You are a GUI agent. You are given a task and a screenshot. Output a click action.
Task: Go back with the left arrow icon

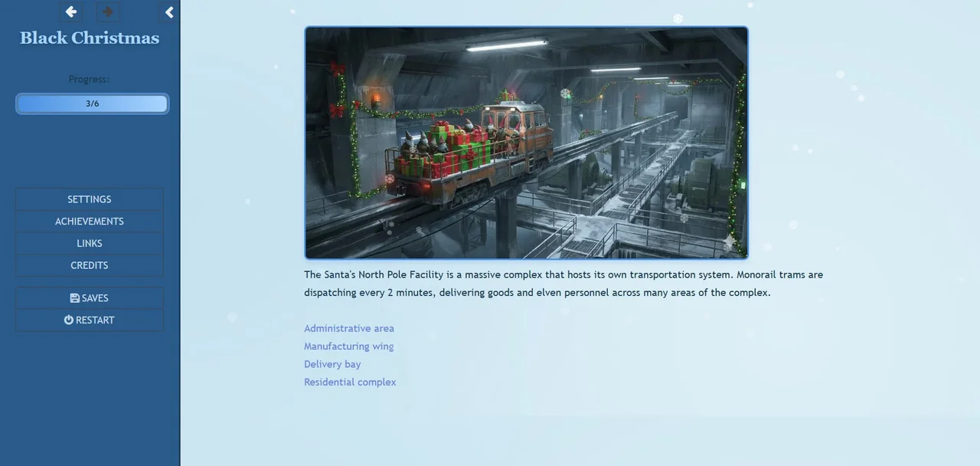(x=71, y=11)
